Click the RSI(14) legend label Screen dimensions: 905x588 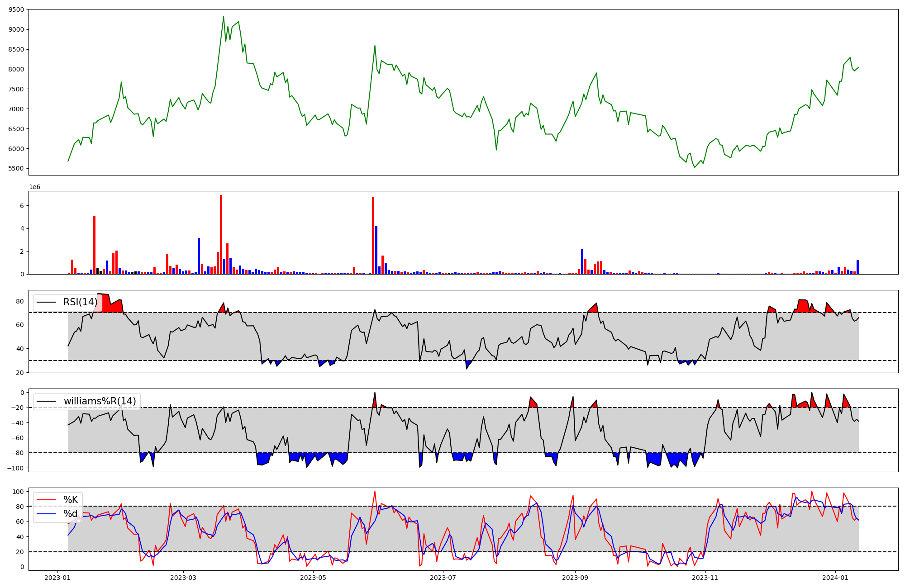click(x=80, y=302)
